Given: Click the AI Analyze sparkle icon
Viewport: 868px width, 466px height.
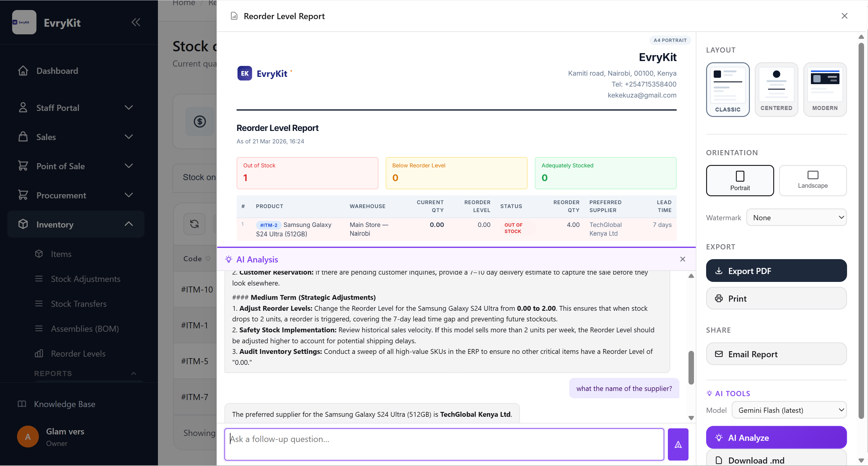Looking at the screenshot, I should tap(719, 437).
